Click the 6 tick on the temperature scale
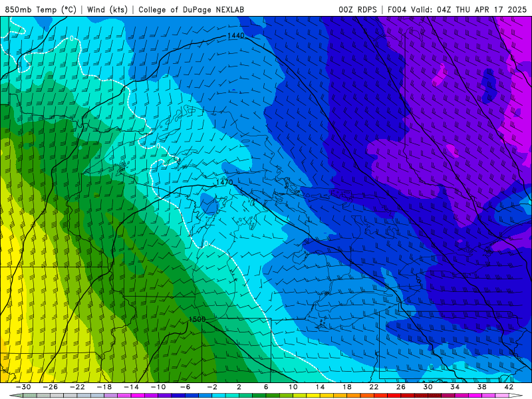The image size is (532, 399). [x=266, y=387]
